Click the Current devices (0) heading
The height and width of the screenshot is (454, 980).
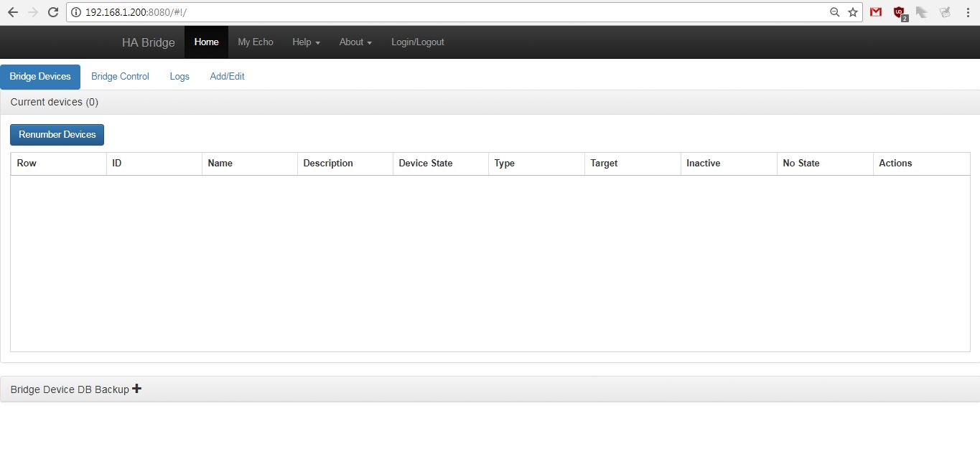point(55,102)
